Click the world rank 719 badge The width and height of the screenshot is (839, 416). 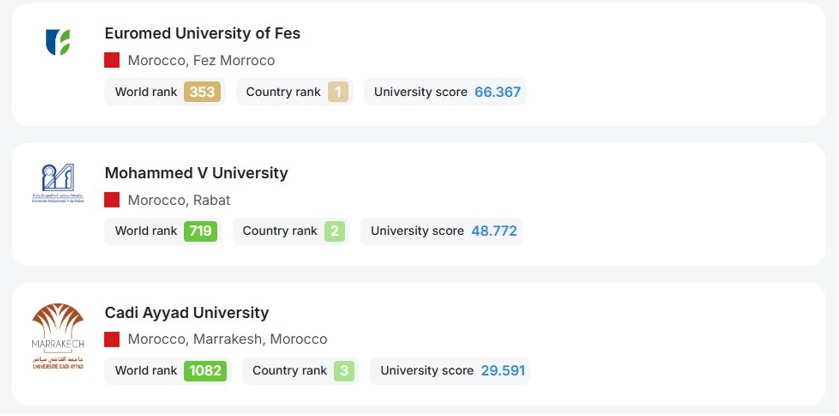pos(201,231)
